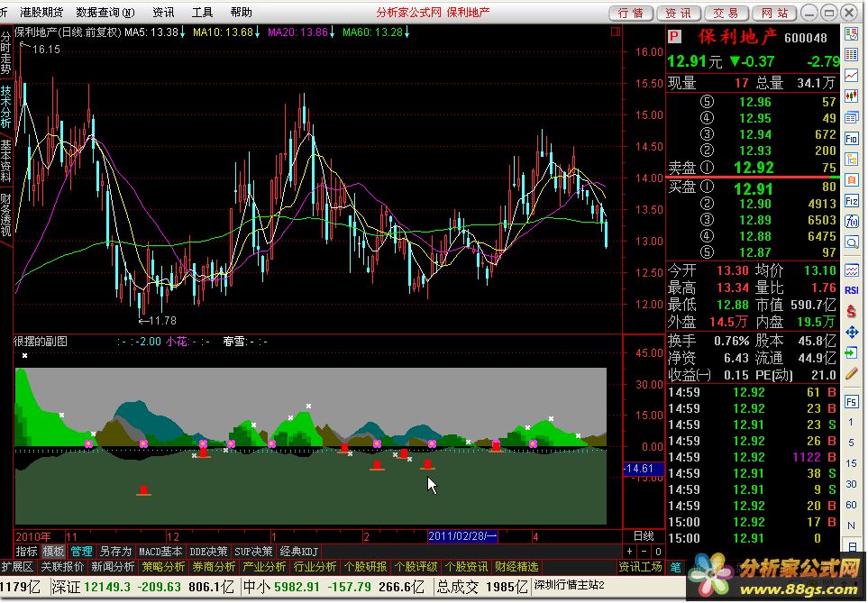Click the Fs time-share icon

click(x=852, y=401)
